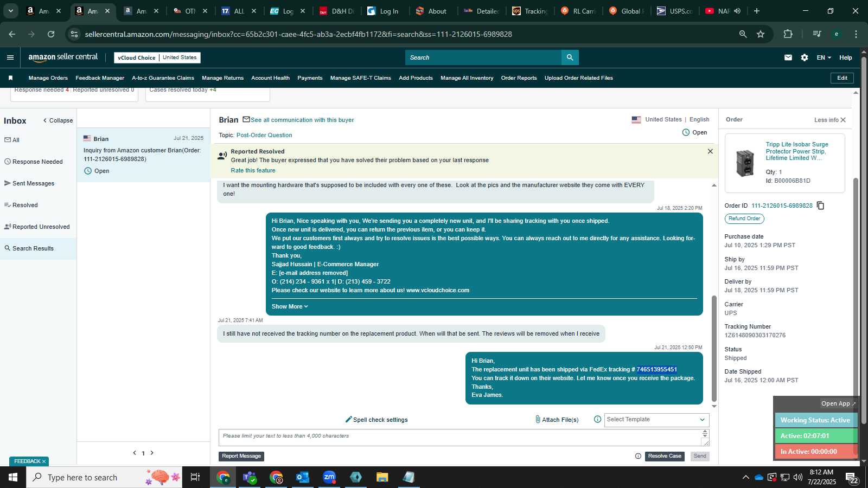Click the search magnifier button

(570, 57)
